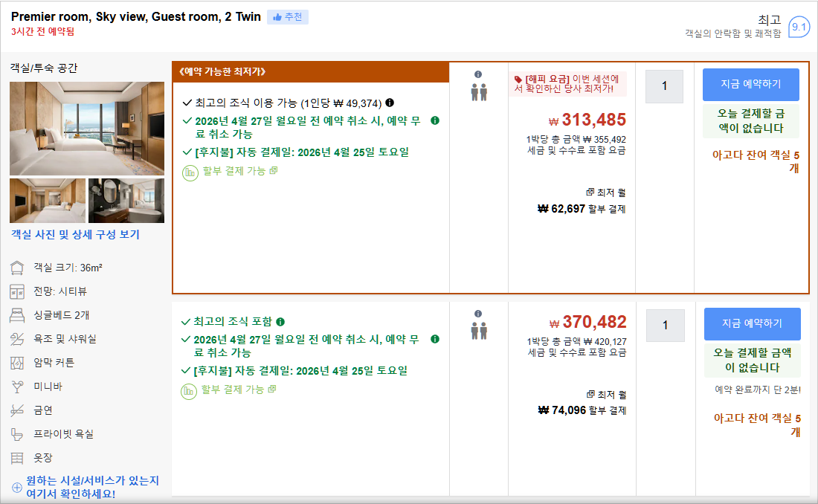The height and width of the screenshot is (504, 818).
Task: Open room count selector for 313,485 offer
Action: click(664, 86)
